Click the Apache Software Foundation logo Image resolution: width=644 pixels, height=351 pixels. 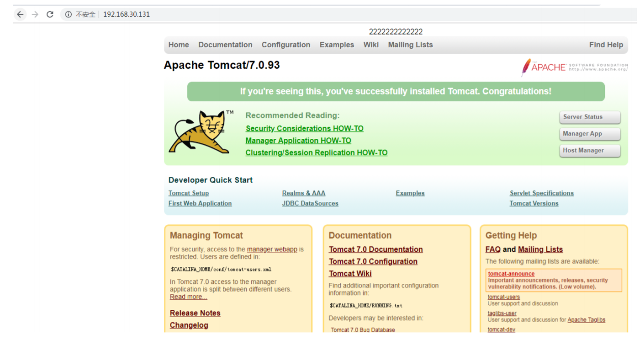574,67
